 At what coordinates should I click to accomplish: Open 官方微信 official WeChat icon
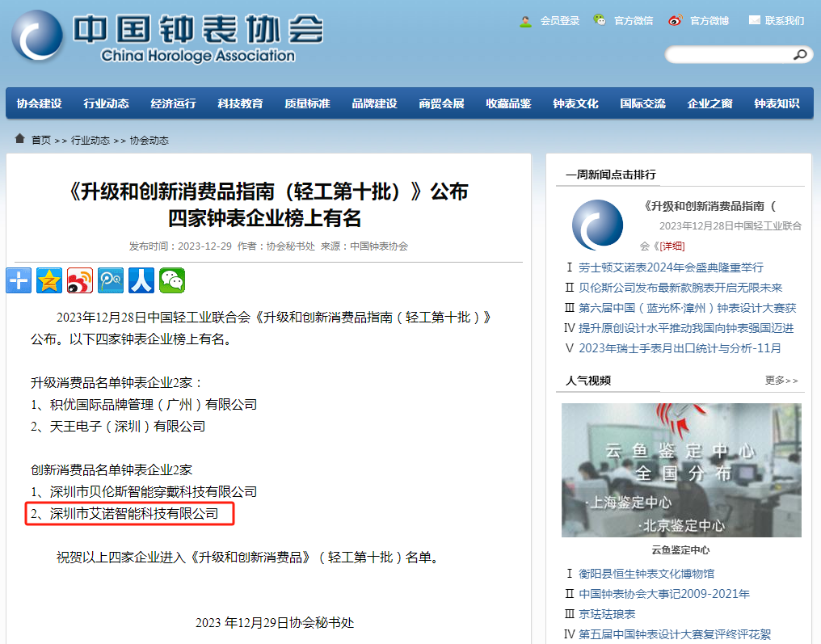[600, 20]
